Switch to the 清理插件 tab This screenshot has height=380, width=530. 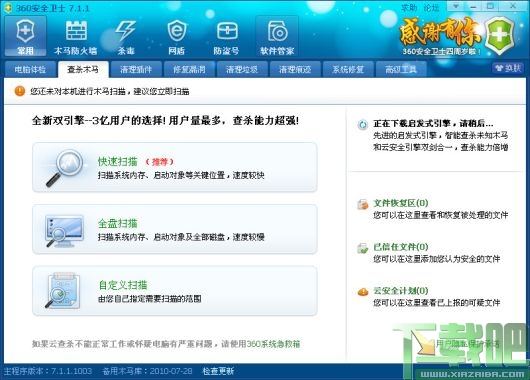pos(136,70)
